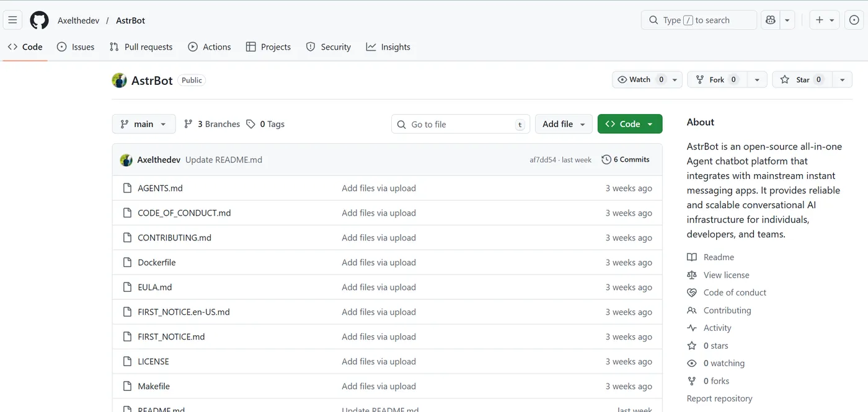Open the 3 Branches link
Screen dimensions: 868x412
(212, 124)
